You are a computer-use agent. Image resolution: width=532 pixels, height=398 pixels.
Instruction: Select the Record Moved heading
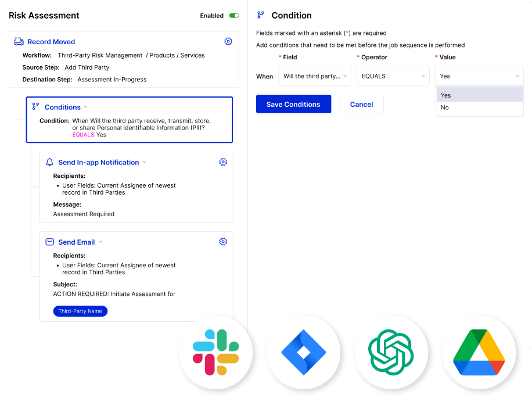pyautogui.click(x=51, y=42)
